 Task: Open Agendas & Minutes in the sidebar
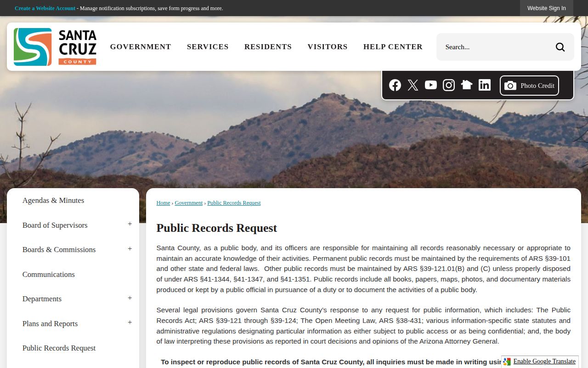pyautogui.click(x=53, y=201)
